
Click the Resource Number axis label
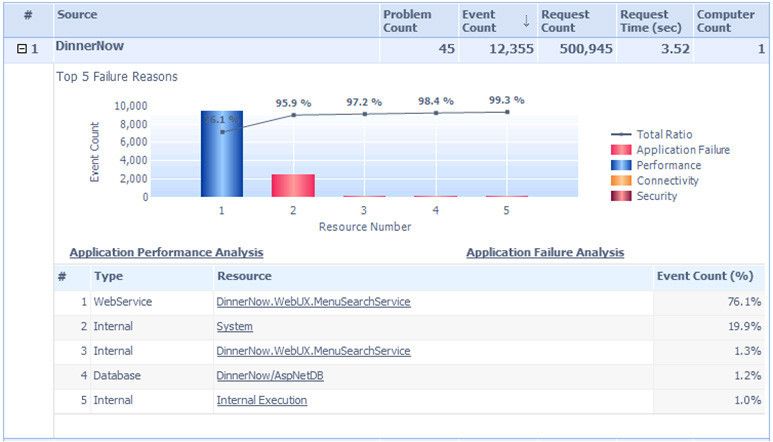coord(365,227)
